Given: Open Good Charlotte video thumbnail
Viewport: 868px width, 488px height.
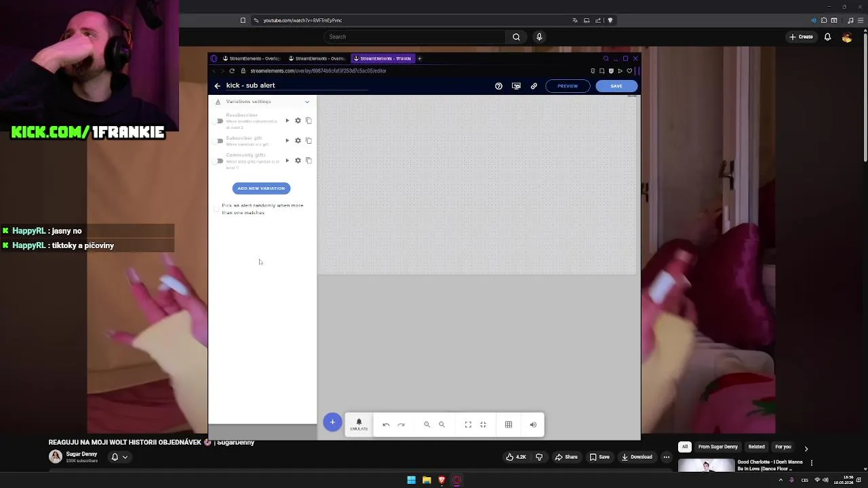Looking at the screenshot, I should point(706,466).
